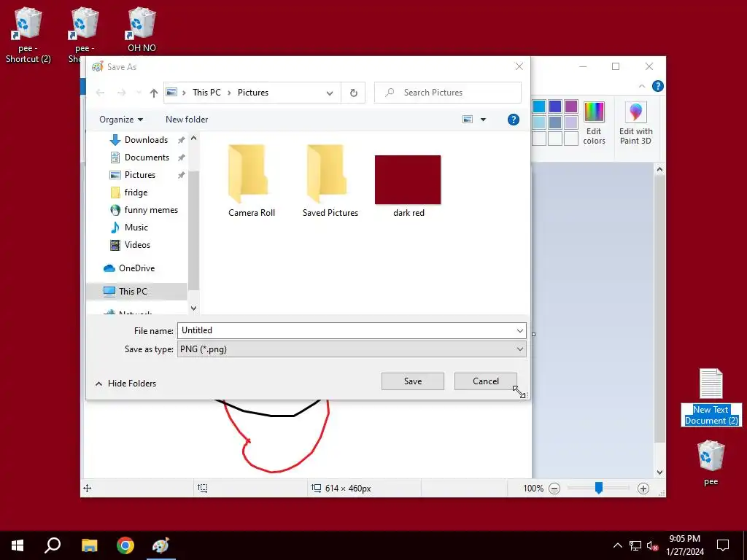Collapse the Paint ribbon chevron

click(642, 86)
